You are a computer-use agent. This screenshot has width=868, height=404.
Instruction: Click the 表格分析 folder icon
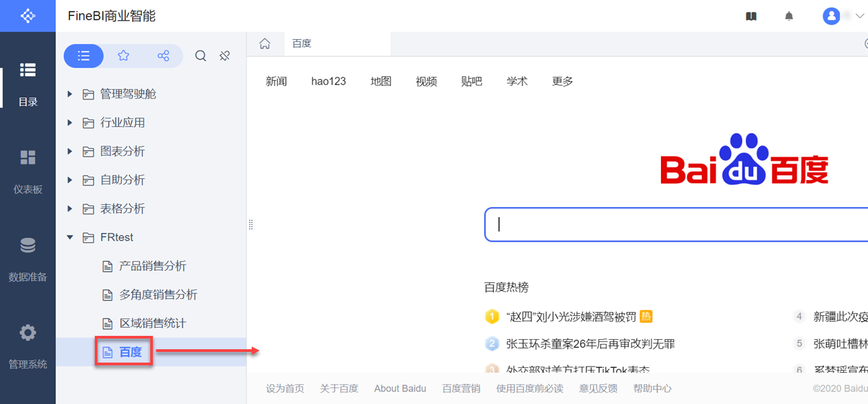[88, 209]
